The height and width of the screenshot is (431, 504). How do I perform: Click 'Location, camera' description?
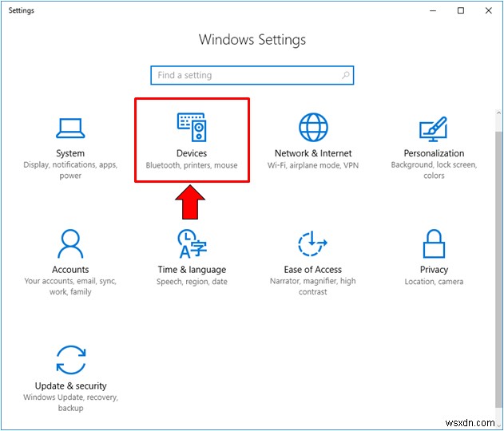(434, 281)
